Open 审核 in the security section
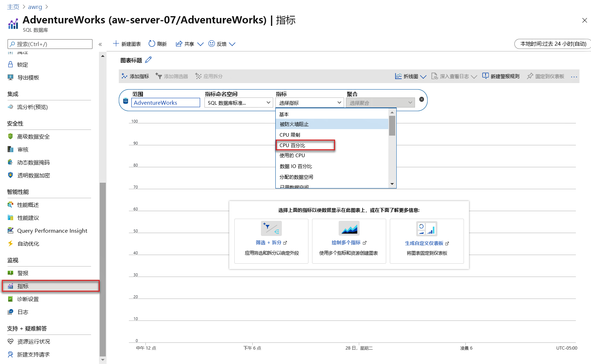The image size is (591, 364). [x=23, y=149]
